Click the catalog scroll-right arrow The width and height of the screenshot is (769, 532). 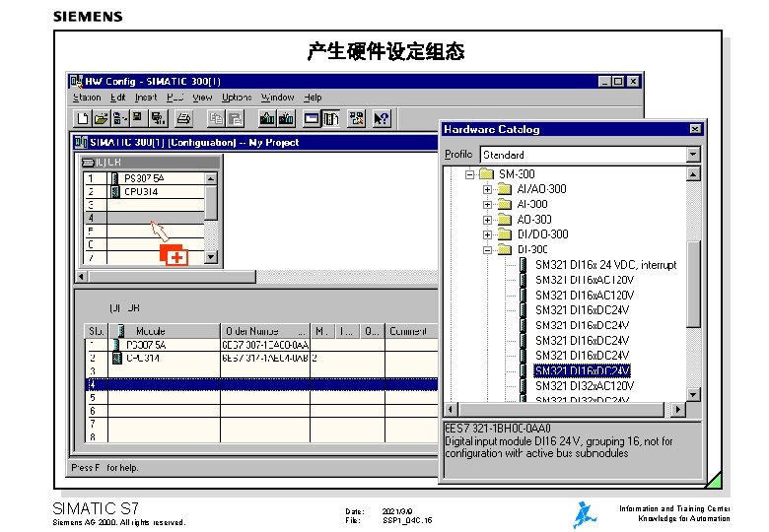677,409
